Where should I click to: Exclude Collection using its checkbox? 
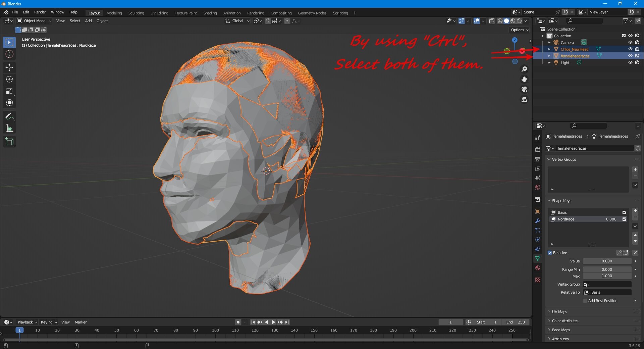pyautogui.click(x=624, y=36)
